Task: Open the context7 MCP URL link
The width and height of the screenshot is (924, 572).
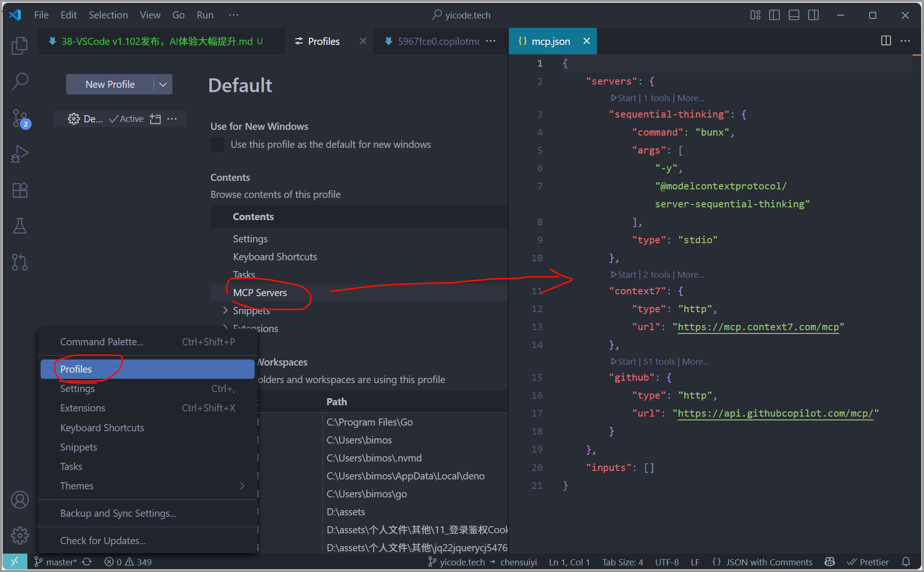Action: click(x=758, y=327)
